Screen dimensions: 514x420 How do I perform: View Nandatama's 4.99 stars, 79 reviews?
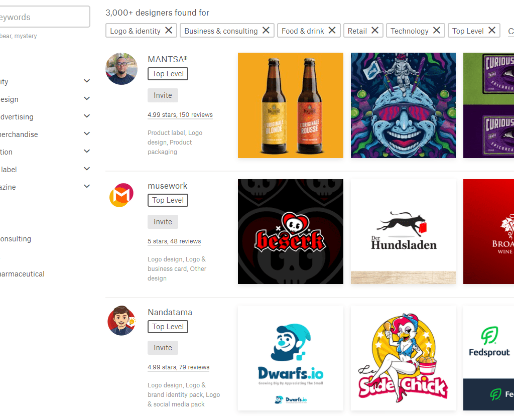point(178,367)
